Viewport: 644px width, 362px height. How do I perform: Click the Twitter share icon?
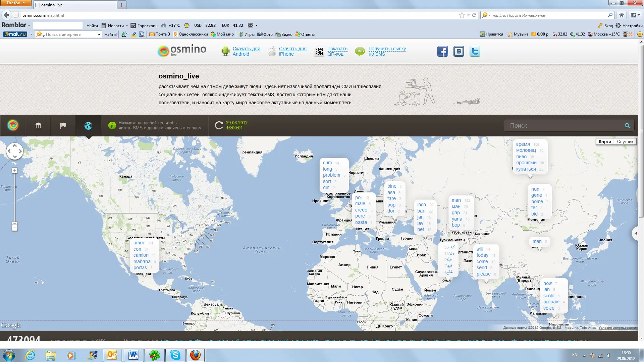[x=475, y=51]
